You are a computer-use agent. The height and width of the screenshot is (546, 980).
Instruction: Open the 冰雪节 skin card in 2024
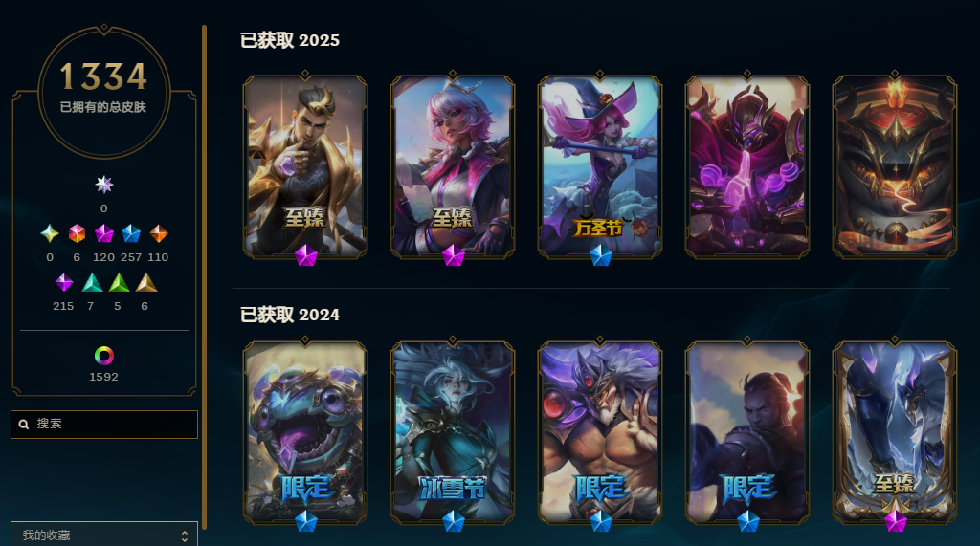click(453, 432)
